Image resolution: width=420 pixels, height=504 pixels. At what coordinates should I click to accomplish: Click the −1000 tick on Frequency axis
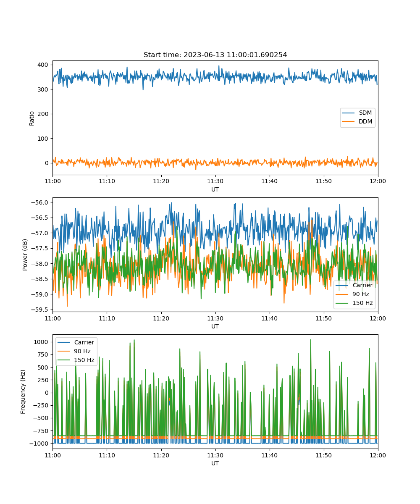pos(39,444)
